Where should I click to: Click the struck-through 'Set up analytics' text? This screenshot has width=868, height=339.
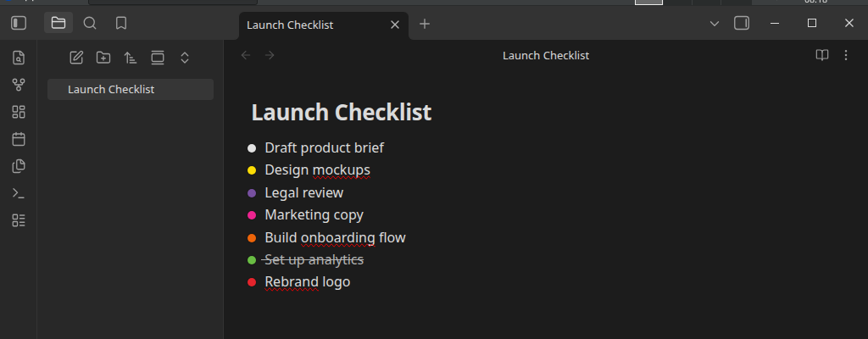tap(314, 259)
